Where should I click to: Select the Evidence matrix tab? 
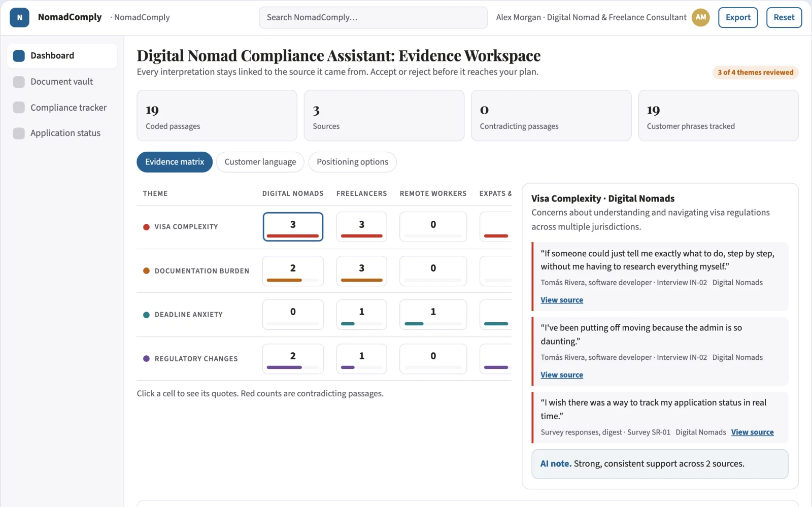(x=175, y=162)
